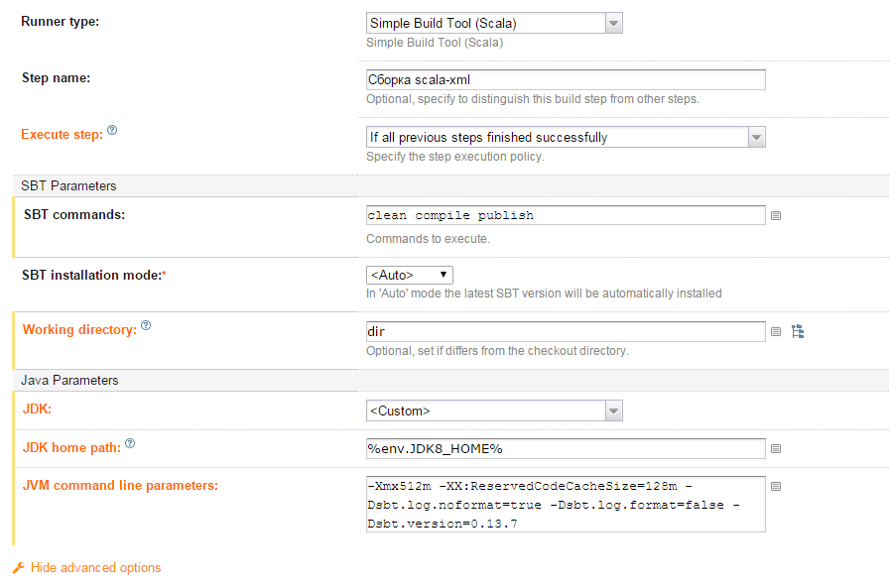Click the SBT installation mode label
The image size is (889, 588).
pyautogui.click(x=93, y=276)
